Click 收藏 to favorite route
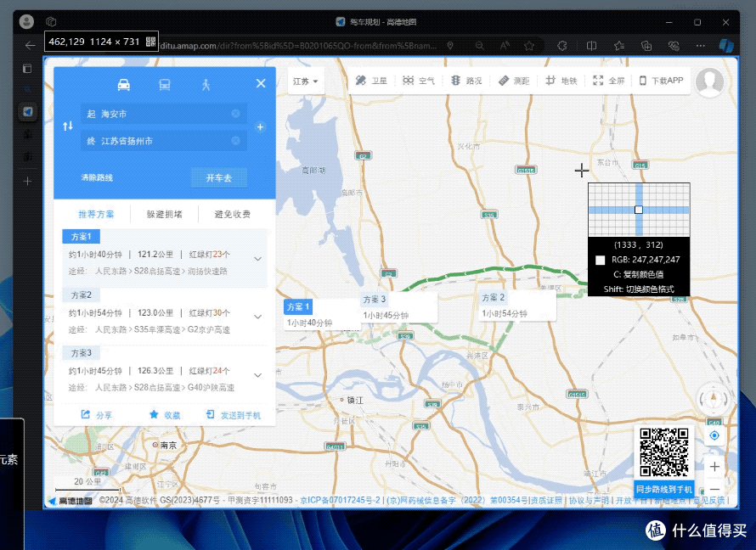Viewport: 756px width, 550px height. pos(165,415)
